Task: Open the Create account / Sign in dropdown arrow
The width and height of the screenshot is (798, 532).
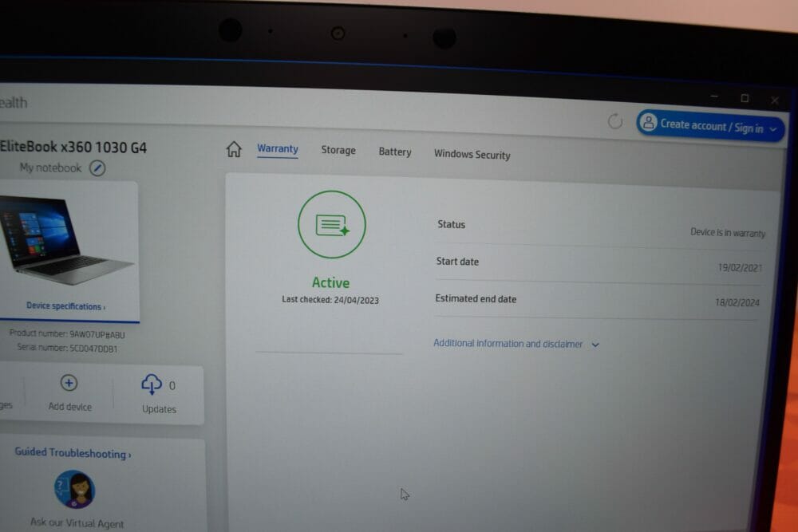Action: tap(773, 129)
